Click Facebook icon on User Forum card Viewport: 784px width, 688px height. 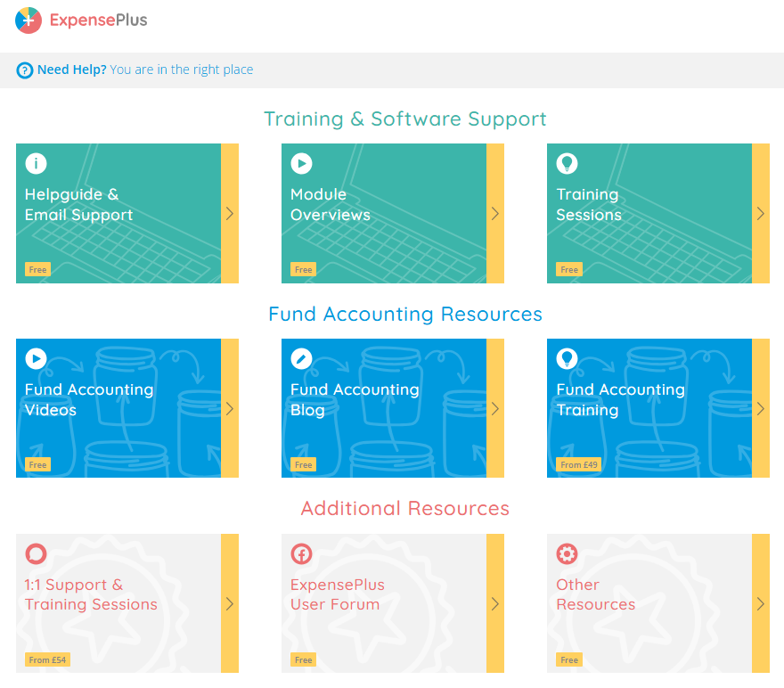(301, 554)
